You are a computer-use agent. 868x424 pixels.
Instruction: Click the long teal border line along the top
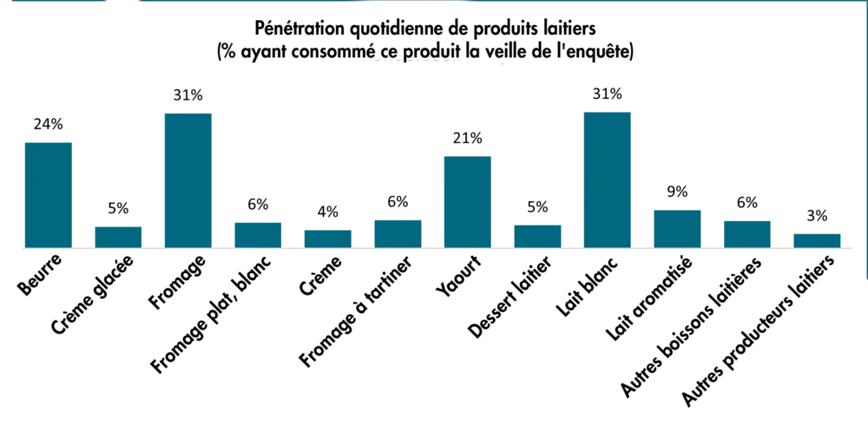[x=495, y=3]
